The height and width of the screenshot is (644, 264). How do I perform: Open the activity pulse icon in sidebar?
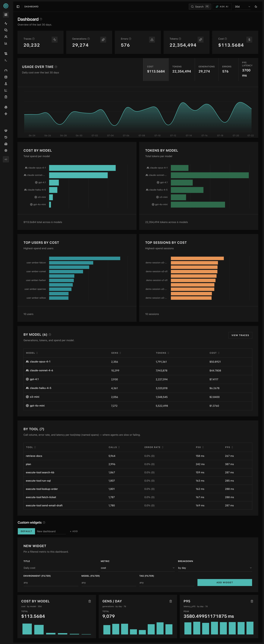click(6, 23)
